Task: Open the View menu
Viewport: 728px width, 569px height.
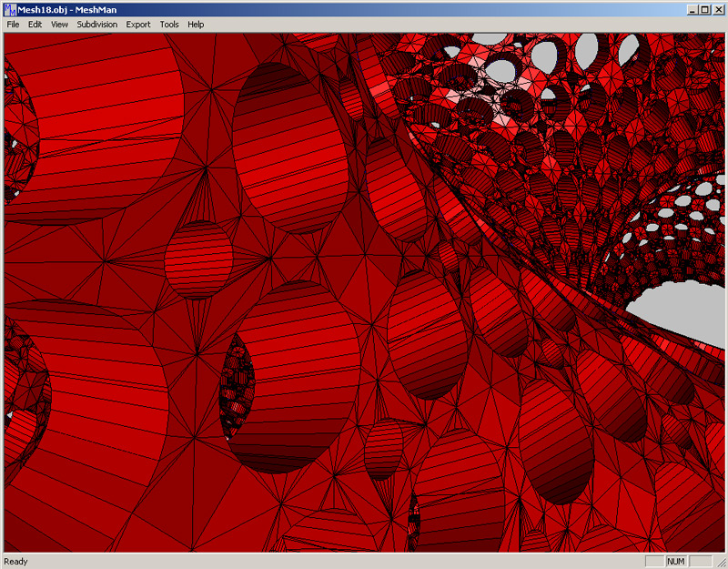Action: tap(59, 25)
